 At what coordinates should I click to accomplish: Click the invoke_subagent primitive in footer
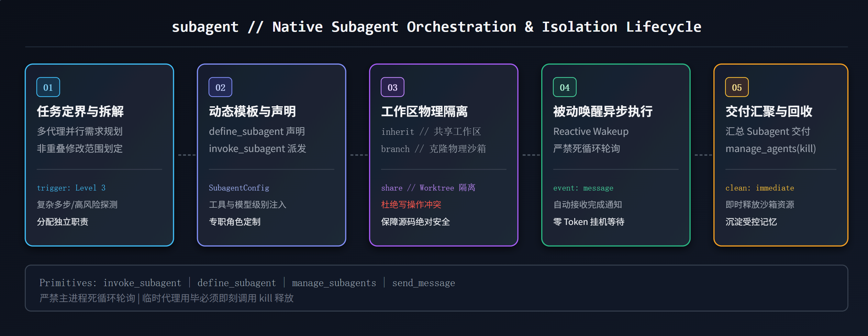click(142, 283)
